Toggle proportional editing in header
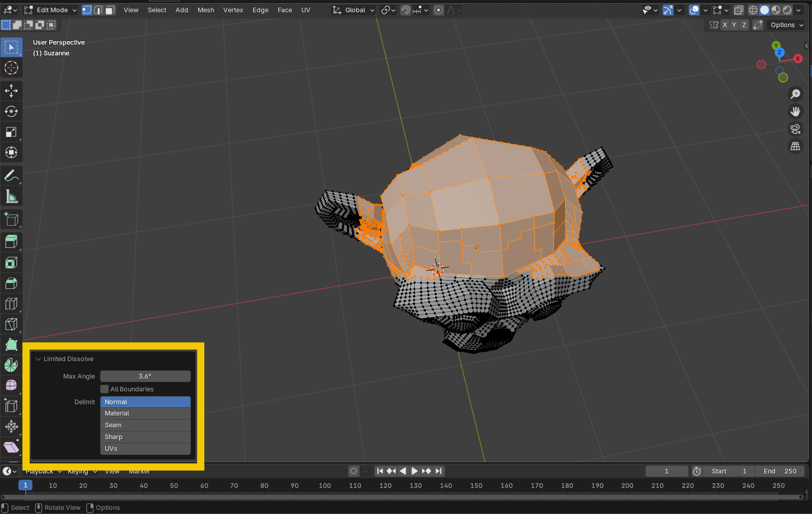Viewport: 812px width, 514px height. 438,10
